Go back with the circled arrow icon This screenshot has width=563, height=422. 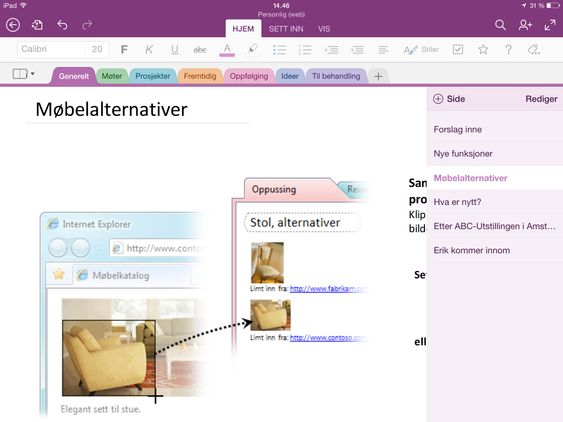13,25
